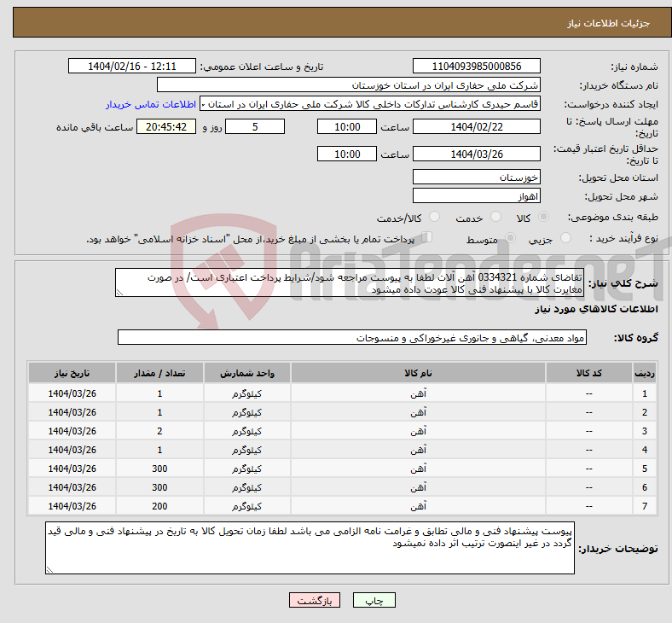Click the response deadline time 10:00 field

pos(347,126)
